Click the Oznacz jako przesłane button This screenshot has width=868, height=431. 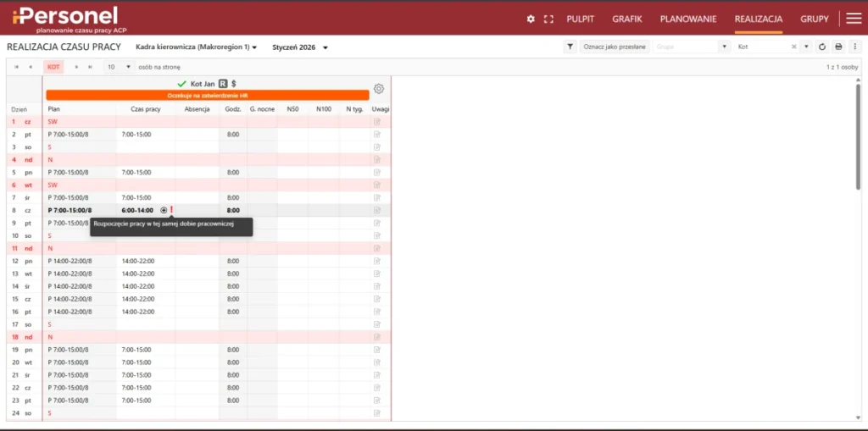615,47
